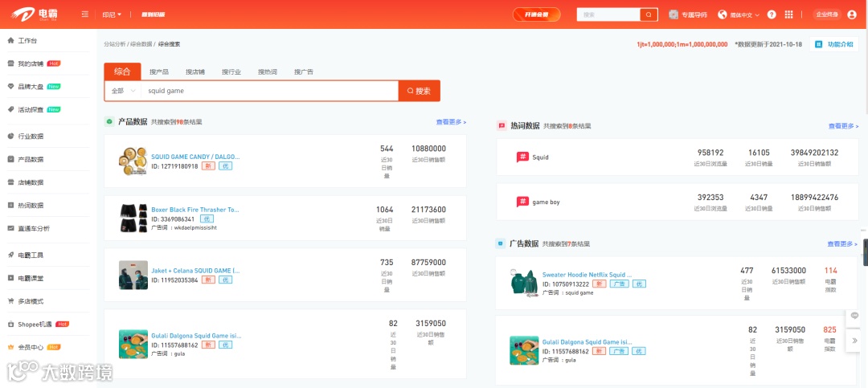The height and width of the screenshot is (388, 868).
Task: Open the apps grid icon in header
Action: click(x=789, y=15)
